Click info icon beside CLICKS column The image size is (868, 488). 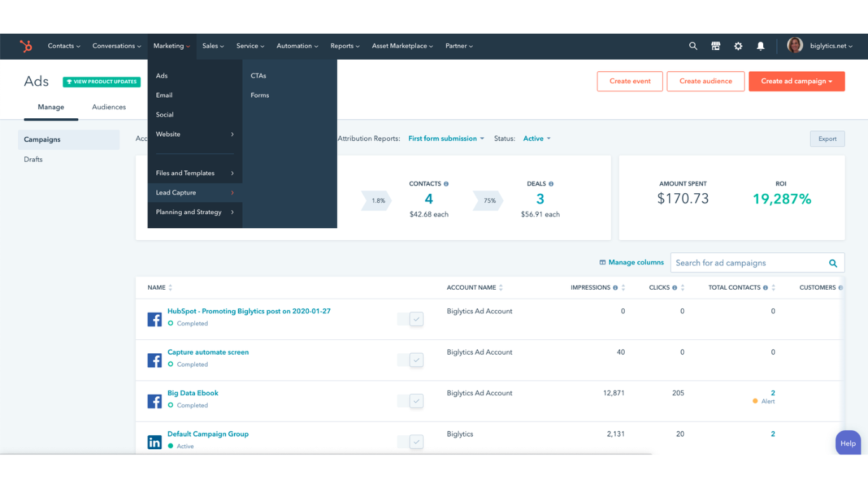tap(675, 288)
